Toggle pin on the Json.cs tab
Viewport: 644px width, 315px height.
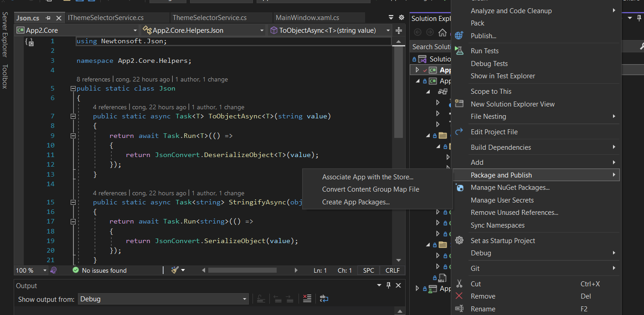point(48,18)
